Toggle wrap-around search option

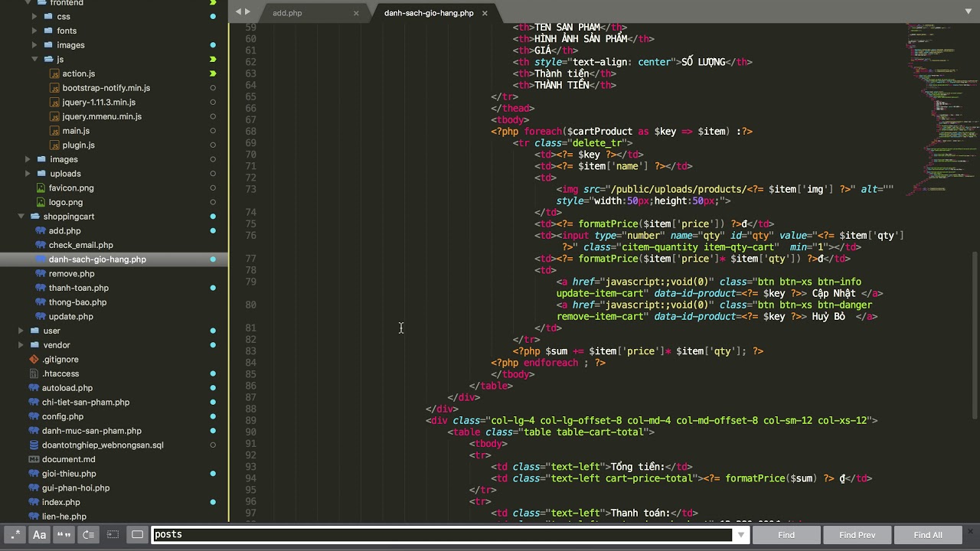tap(88, 535)
